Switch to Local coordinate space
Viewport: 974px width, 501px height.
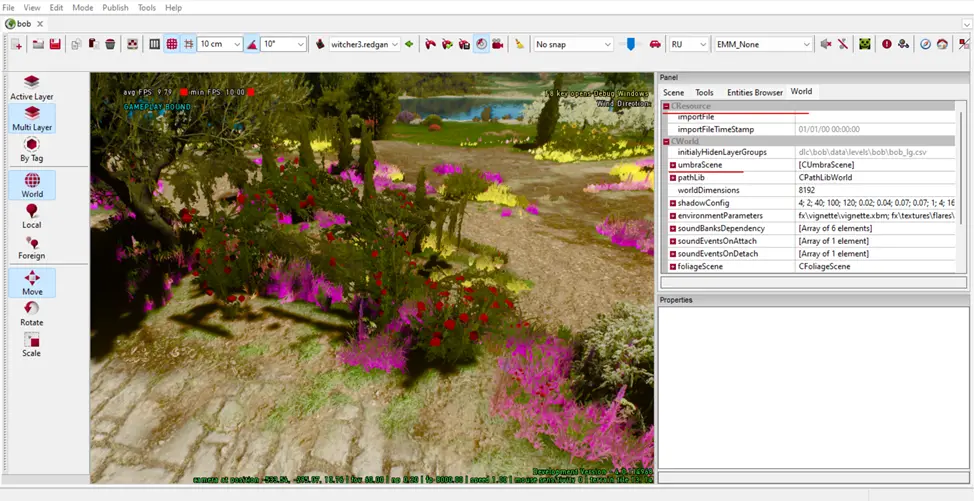point(32,216)
